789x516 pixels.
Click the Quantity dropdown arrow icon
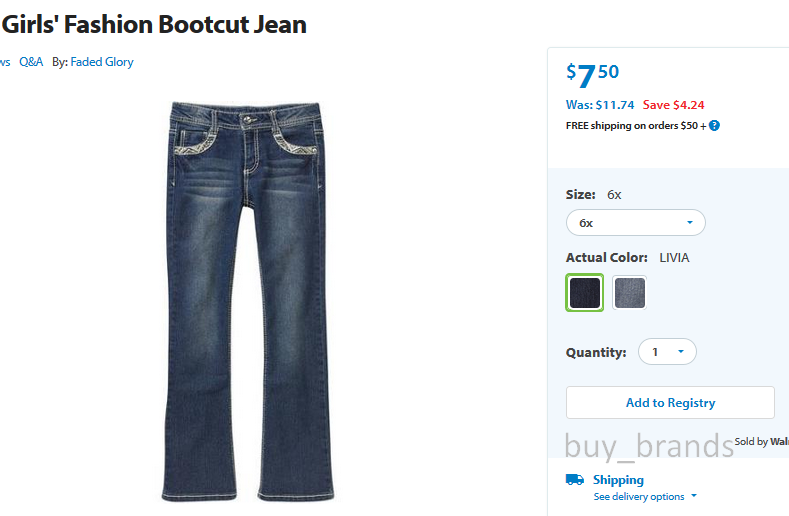(680, 351)
